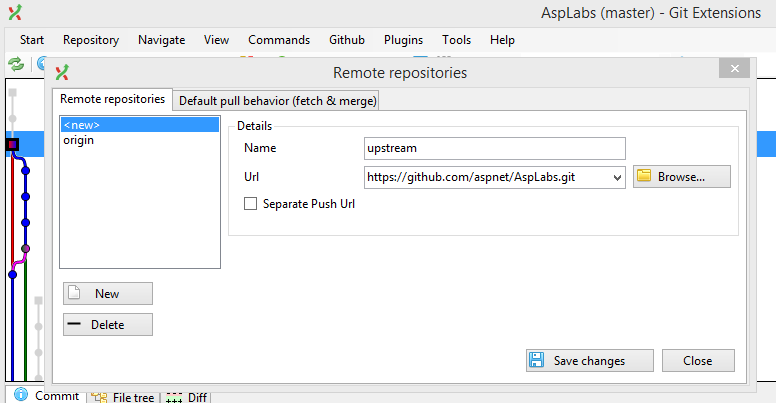Open the Repository menu
The width and height of the screenshot is (776, 403).
pos(91,40)
